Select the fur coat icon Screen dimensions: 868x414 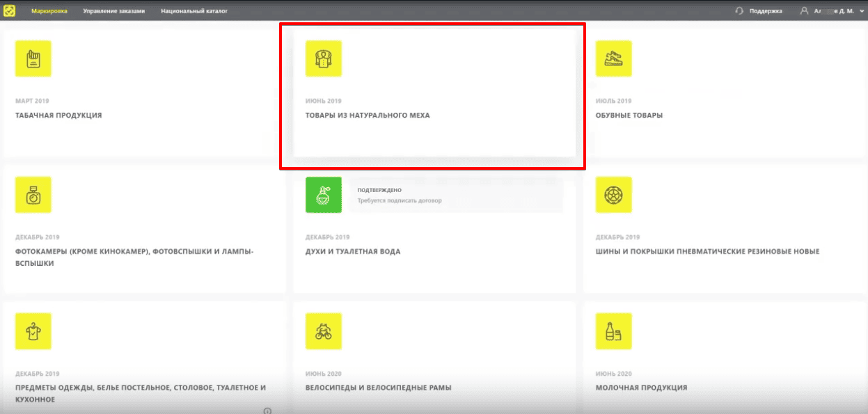(x=324, y=58)
